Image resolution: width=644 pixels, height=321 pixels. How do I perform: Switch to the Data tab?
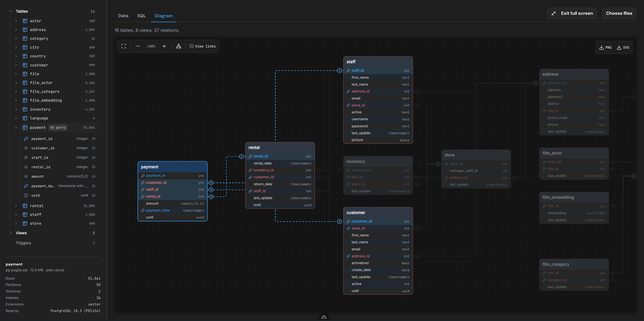(123, 16)
